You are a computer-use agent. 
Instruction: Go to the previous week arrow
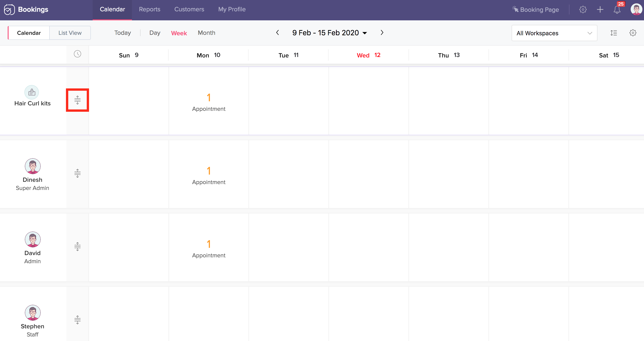[277, 33]
